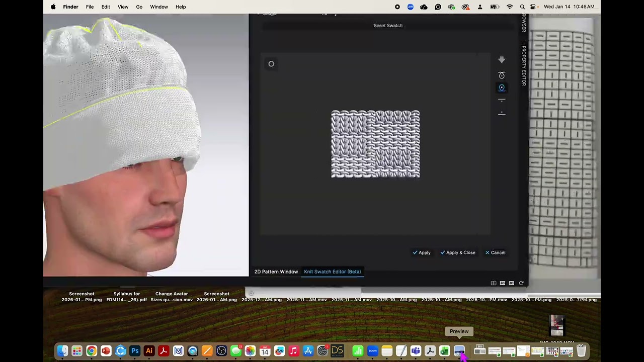This screenshot has height=362, width=644.
Task: Open Spotlight search
Action: pos(522,7)
